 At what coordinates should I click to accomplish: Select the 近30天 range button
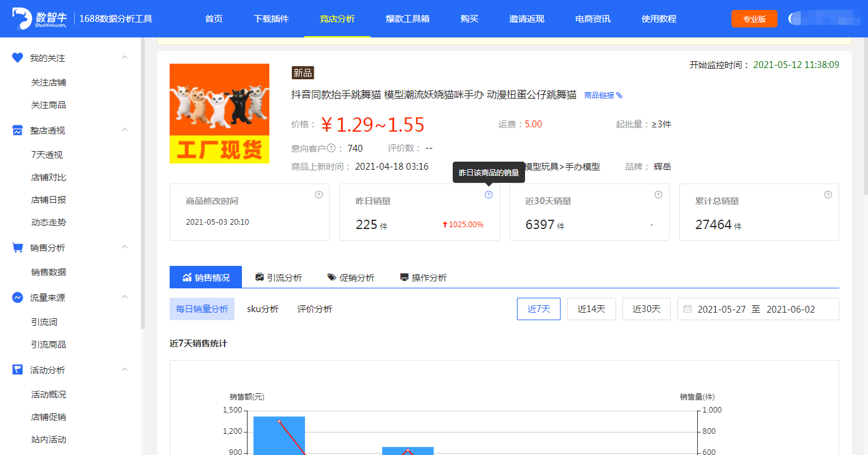click(647, 309)
